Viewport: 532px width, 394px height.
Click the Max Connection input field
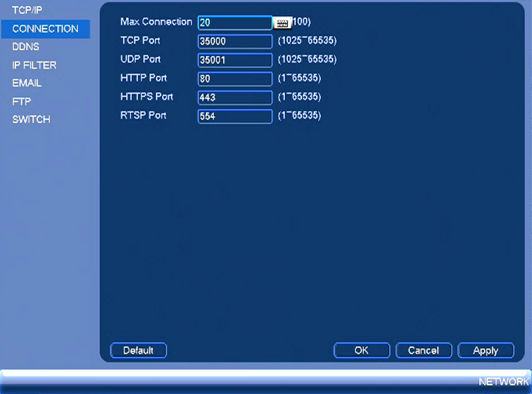[235, 23]
